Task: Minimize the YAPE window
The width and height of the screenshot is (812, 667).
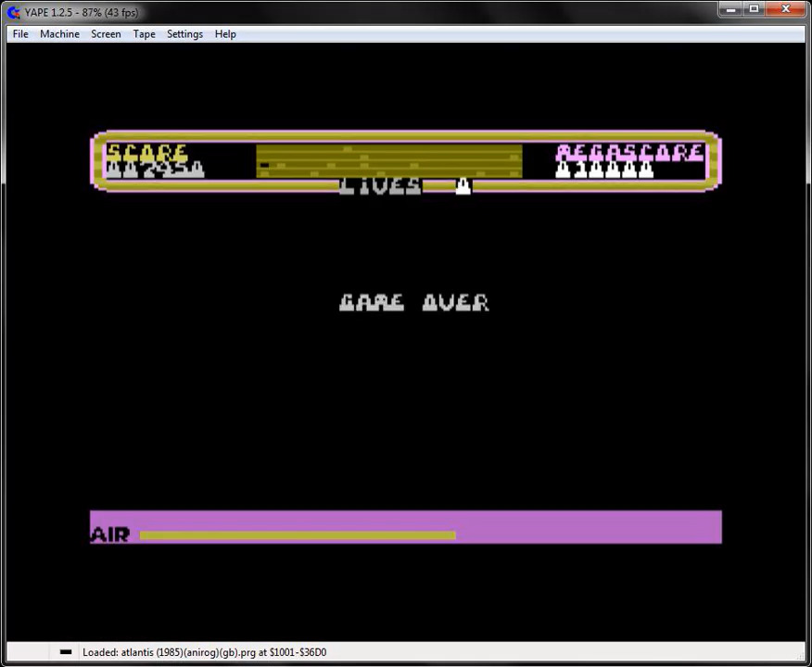Action: coord(731,8)
